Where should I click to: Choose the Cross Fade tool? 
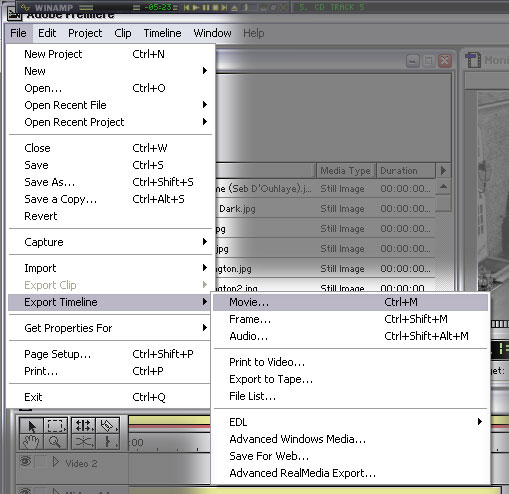pyautogui.click(x=83, y=441)
